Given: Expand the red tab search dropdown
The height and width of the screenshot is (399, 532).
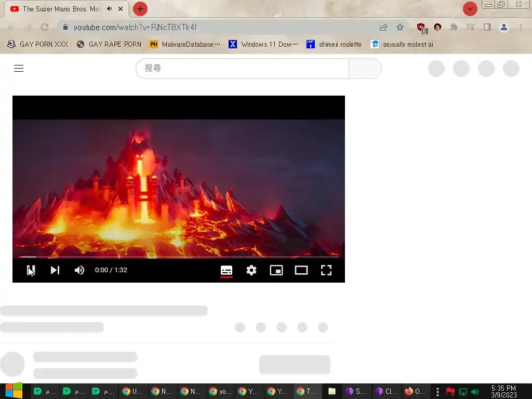Looking at the screenshot, I should click(x=470, y=9).
